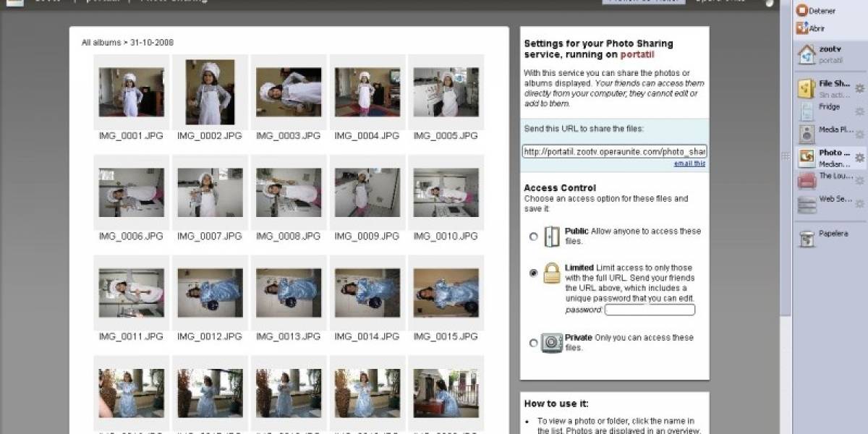The width and height of the screenshot is (868, 434).
Task: Click the Abrir open icon
Action: point(801,28)
